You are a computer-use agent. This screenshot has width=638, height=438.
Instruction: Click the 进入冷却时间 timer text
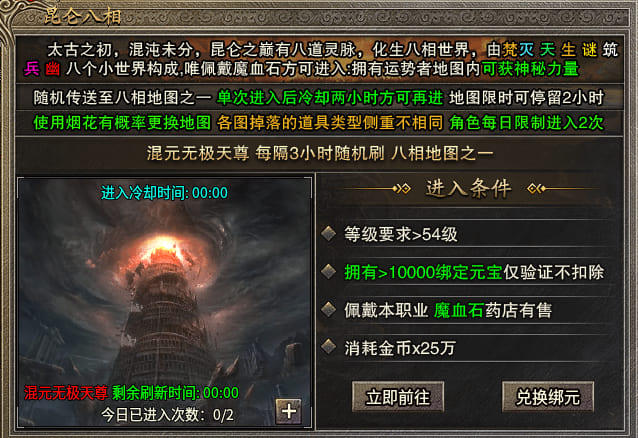tap(164, 193)
